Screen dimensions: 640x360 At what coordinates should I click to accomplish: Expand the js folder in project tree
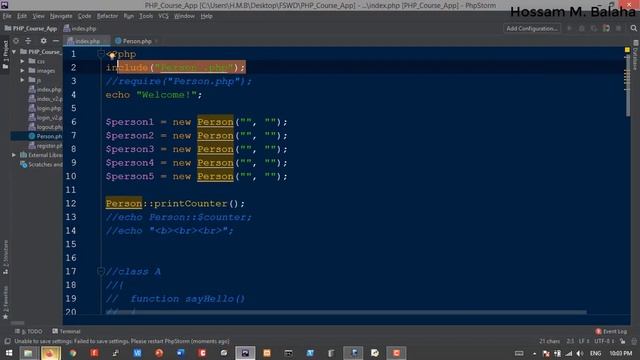click(22, 80)
